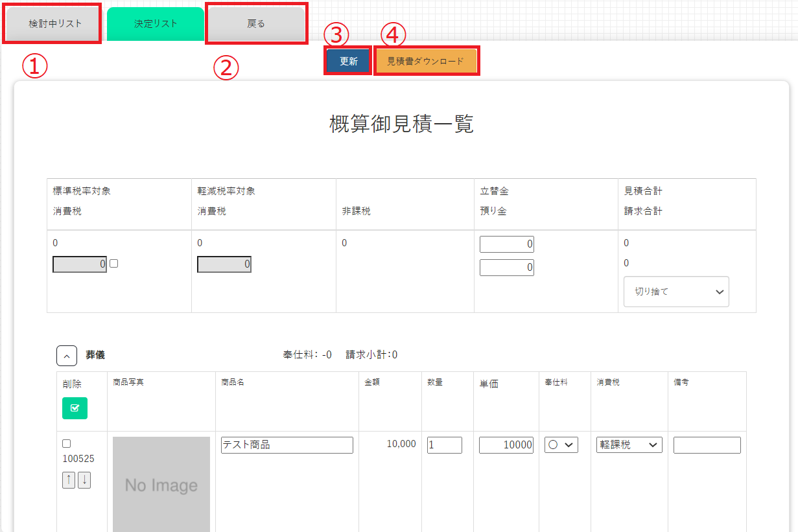This screenshot has height=532, width=798.
Task: Select the 決定リスト tab
Action: click(156, 24)
